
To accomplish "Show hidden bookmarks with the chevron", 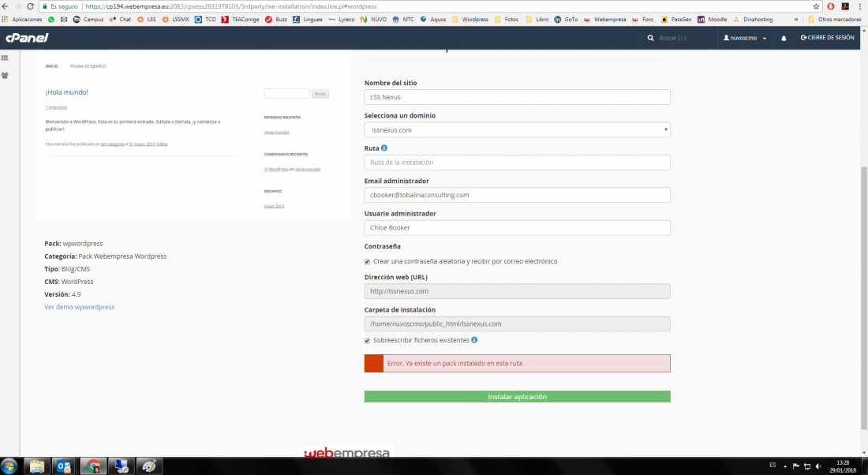I will pos(796,20).
